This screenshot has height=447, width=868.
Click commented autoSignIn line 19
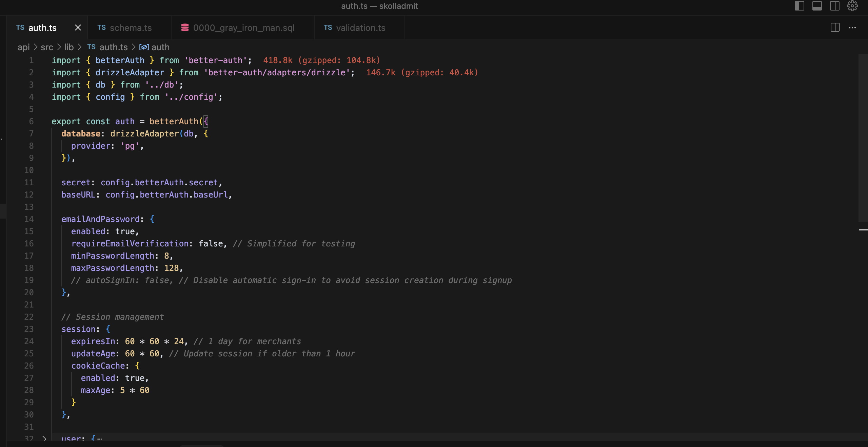click(x=291, y=280)
